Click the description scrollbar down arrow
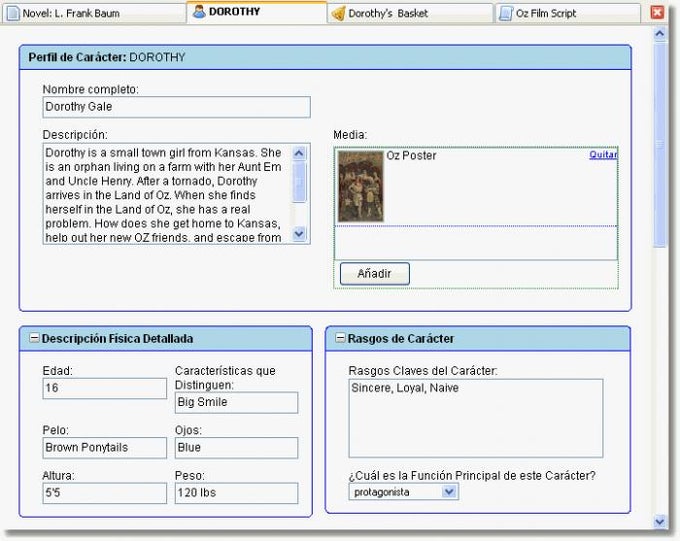The height and width of the screenshot is (541, 680). tap(299, 234)
